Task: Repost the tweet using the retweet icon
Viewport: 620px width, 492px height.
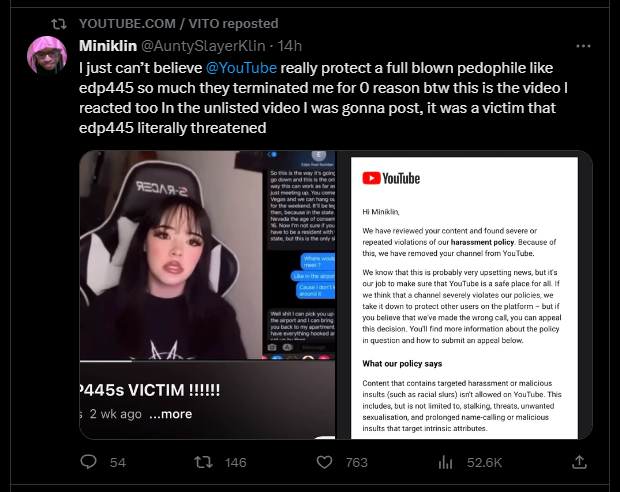Action: click(203, 462)
